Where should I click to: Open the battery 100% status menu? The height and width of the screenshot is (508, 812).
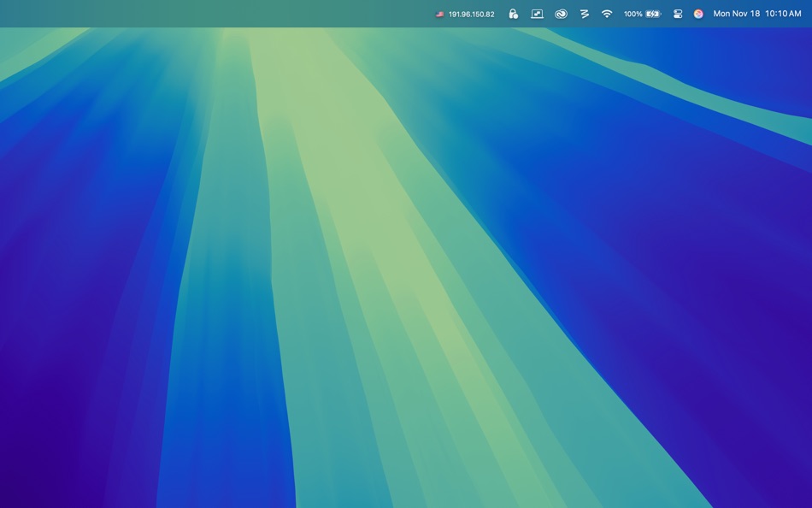tap(643, 14)
